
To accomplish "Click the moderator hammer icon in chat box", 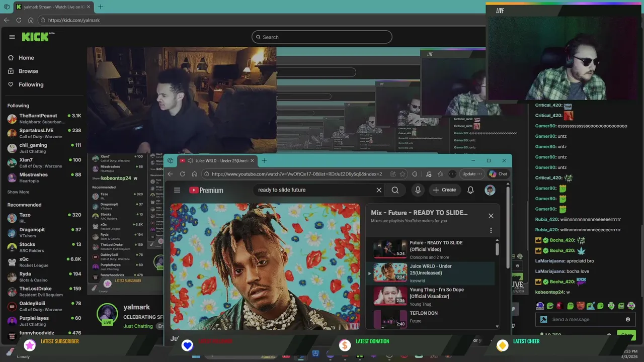I will [x=543, y=319].
